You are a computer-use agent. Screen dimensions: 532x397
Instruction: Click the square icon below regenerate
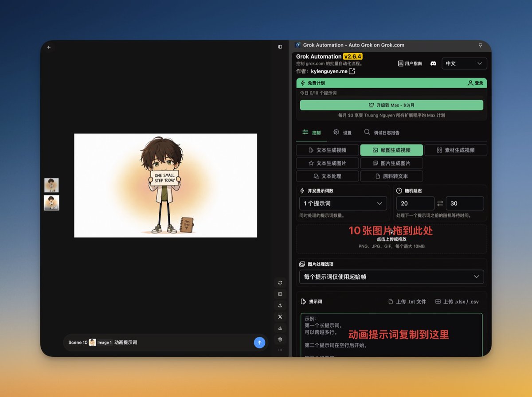[280, 294]
